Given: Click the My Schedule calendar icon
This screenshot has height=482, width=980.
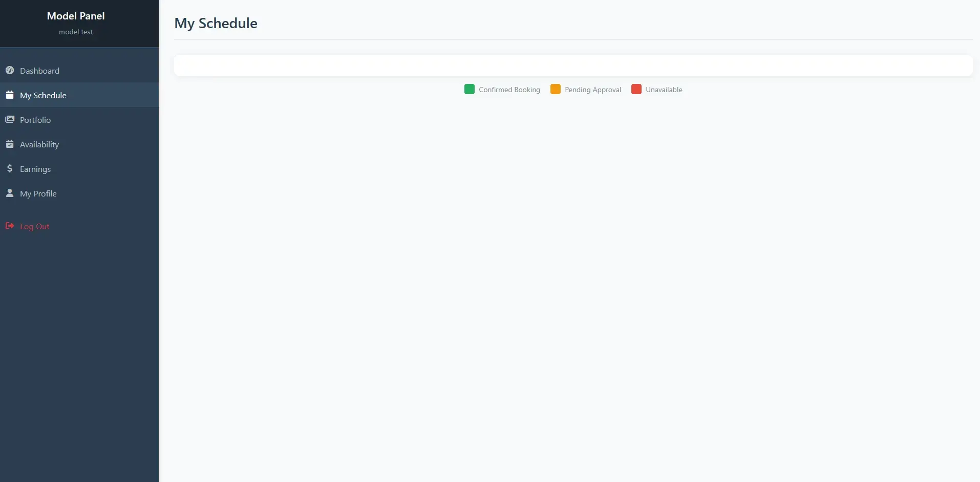Looking at the screenshot, I should 10,95.
